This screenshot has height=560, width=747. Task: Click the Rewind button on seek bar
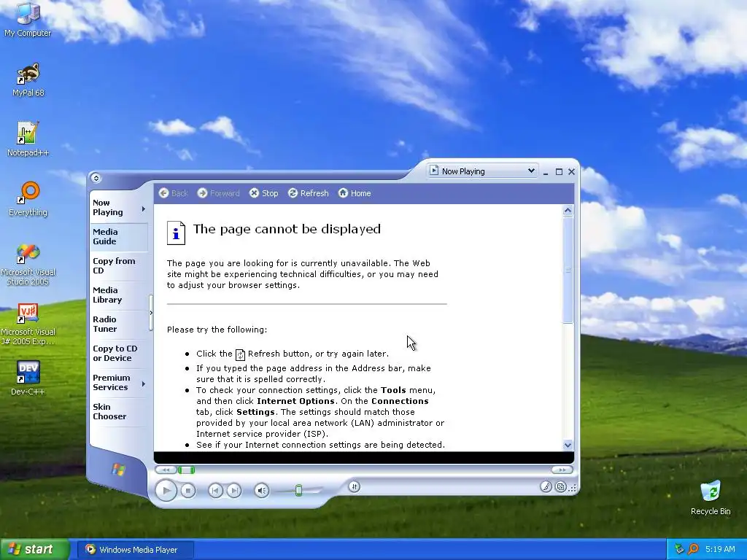[166, 470]
